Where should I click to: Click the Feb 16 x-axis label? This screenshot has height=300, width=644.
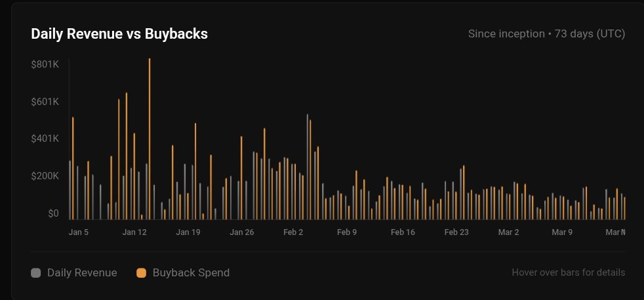(403, 232)
